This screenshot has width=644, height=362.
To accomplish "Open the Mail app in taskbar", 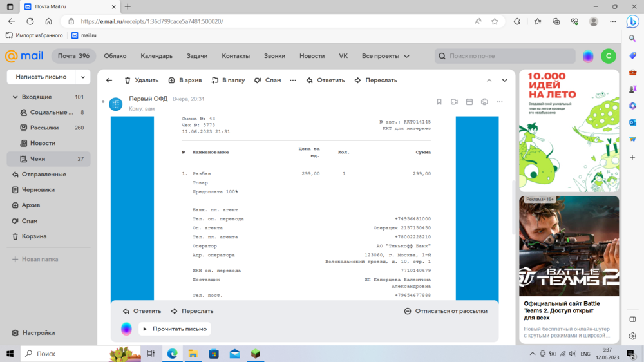I will [234, 354].
